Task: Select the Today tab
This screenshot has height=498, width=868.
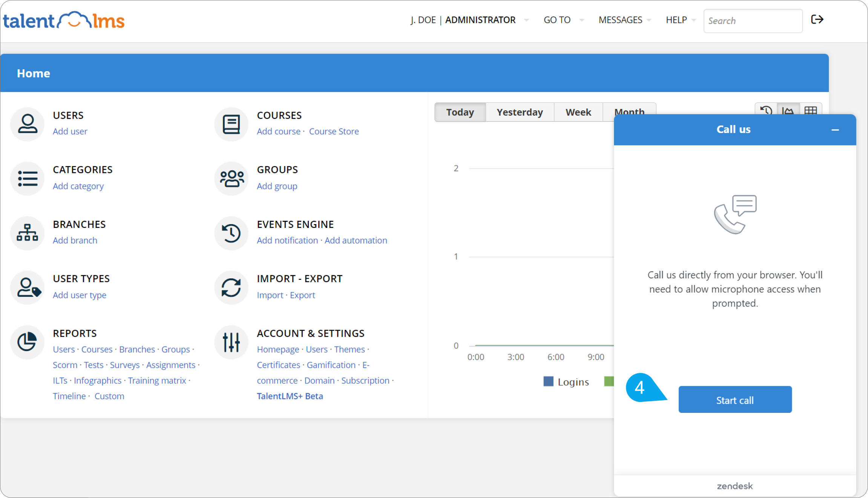Action: tap(460, 112)
